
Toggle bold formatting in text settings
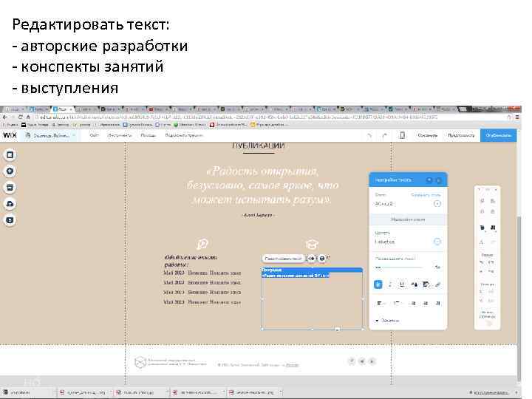pos(378,284)
